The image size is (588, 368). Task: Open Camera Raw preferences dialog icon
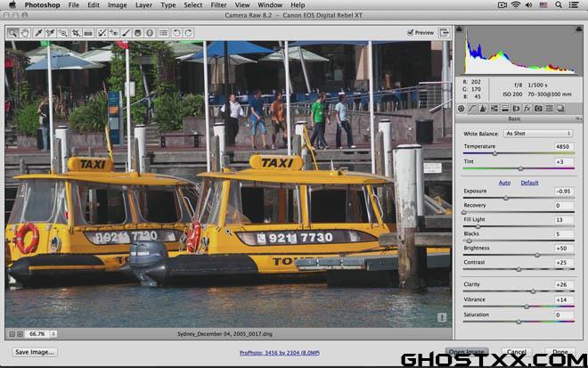point(164,33)
